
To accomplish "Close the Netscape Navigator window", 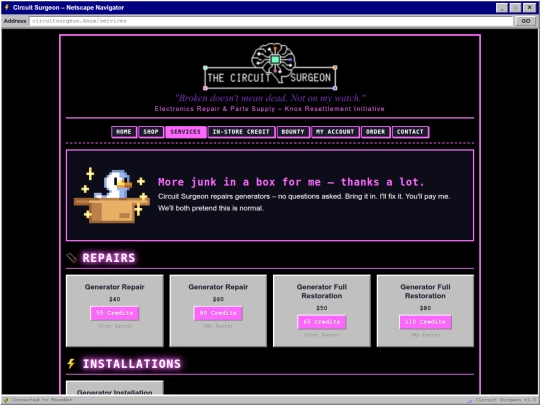I will click(x=529, y=8).
